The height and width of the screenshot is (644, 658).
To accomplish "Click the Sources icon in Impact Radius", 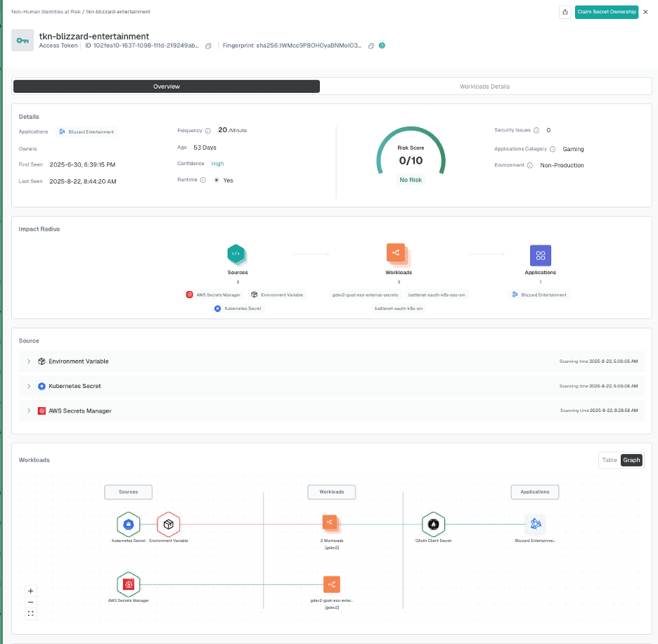I will (237, 255).
